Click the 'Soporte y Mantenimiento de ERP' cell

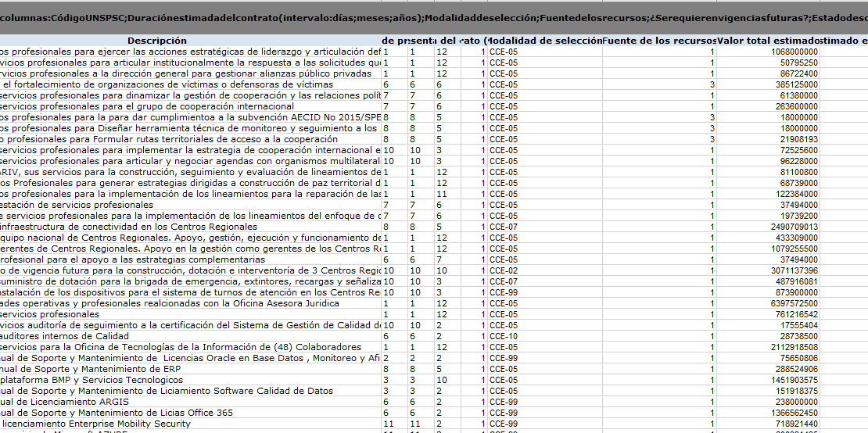191,369
